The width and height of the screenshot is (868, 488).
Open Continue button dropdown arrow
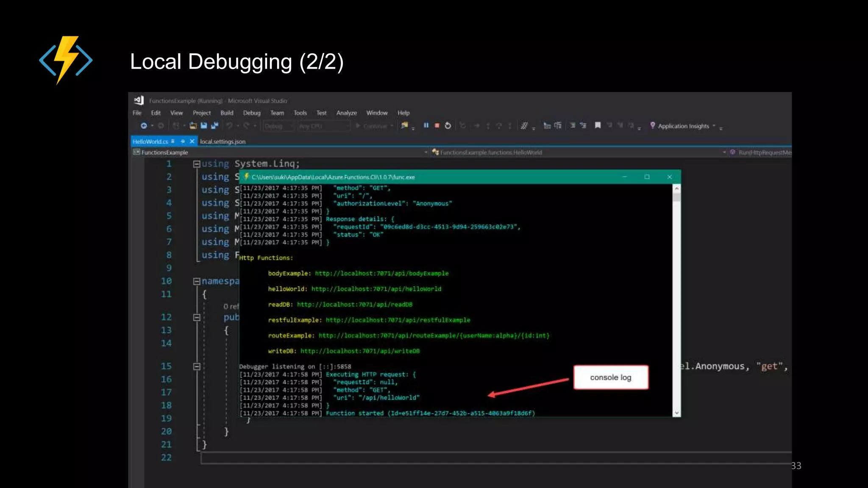(392, 126)
